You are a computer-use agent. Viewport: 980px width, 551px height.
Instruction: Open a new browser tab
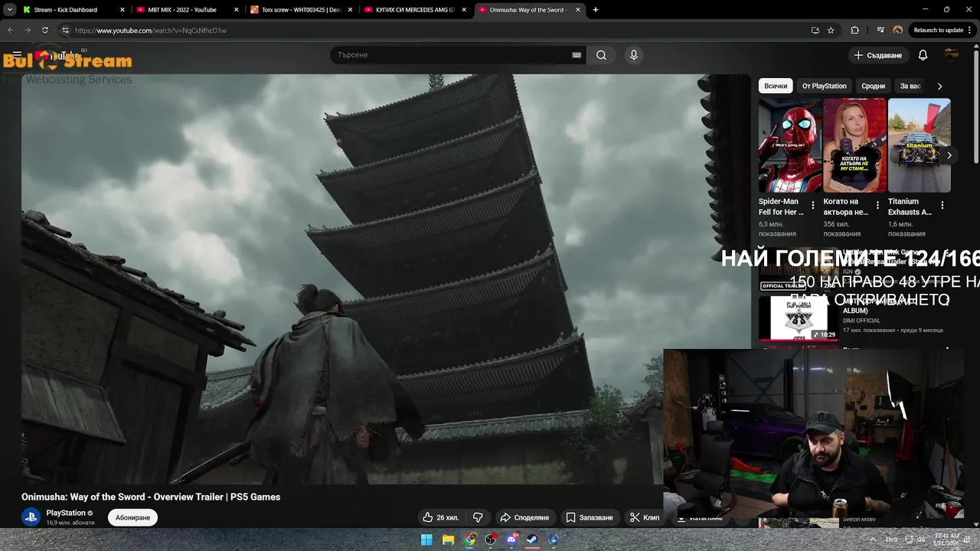(596, 10)
